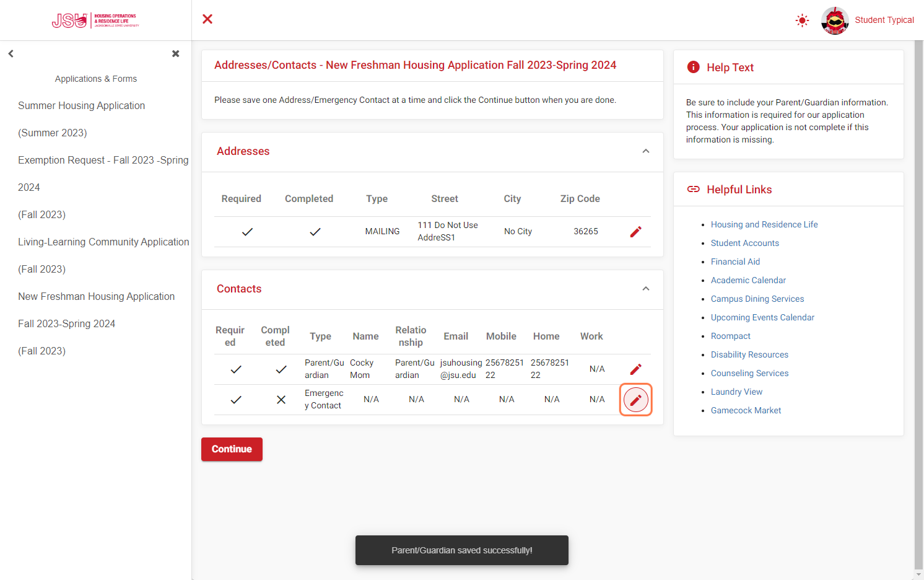The width and height of the screenshot is (924, 580).
Task: Click the sidebar back arrow icon
Action: coord(11,54)
